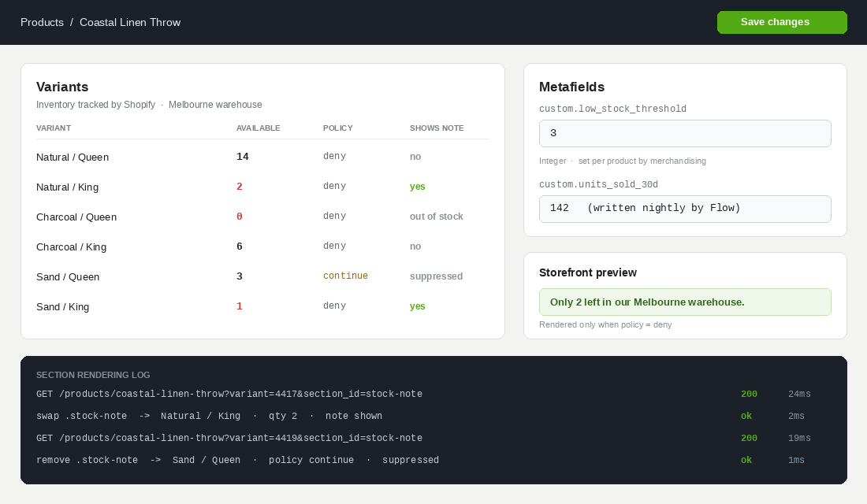The width and height of the screenshot is (867, 504).
Task: Click the storefront preview stock note banner
Action: coord(685,302)
